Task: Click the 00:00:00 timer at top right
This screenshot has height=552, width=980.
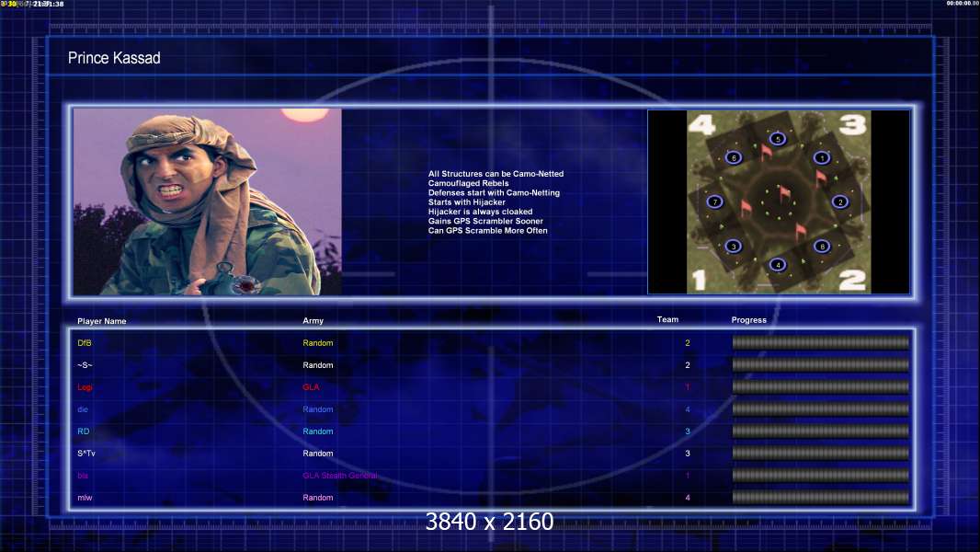Action: click(963, 3)
